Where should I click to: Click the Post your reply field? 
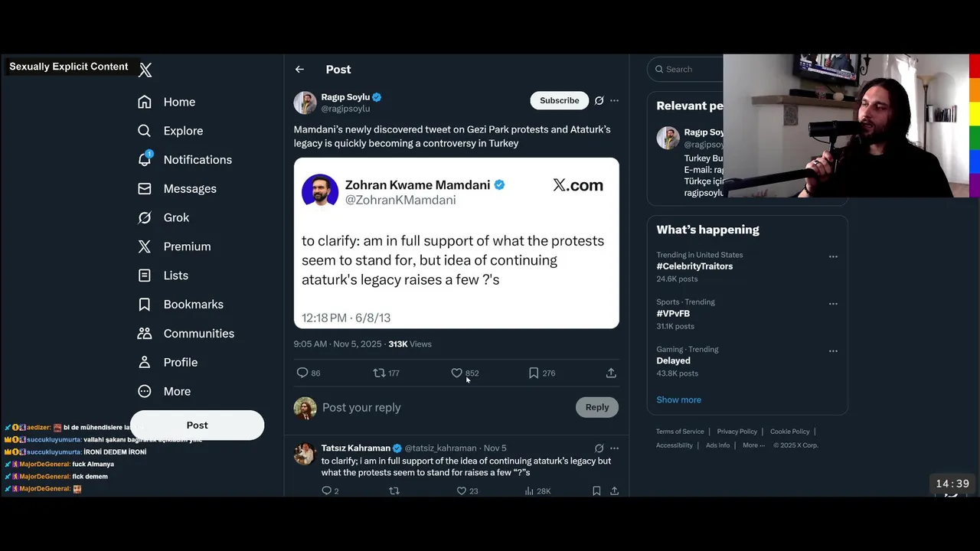pyautogui.click(x=444, y=407)
